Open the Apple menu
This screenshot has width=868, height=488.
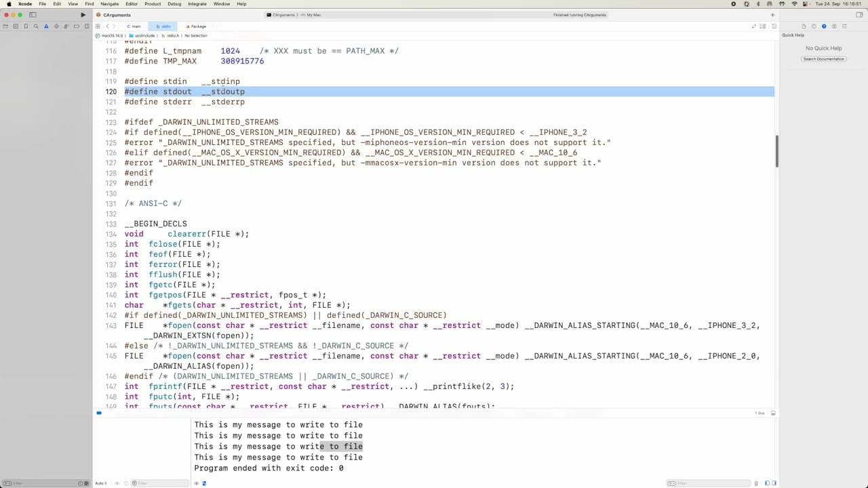click(9, 4)
